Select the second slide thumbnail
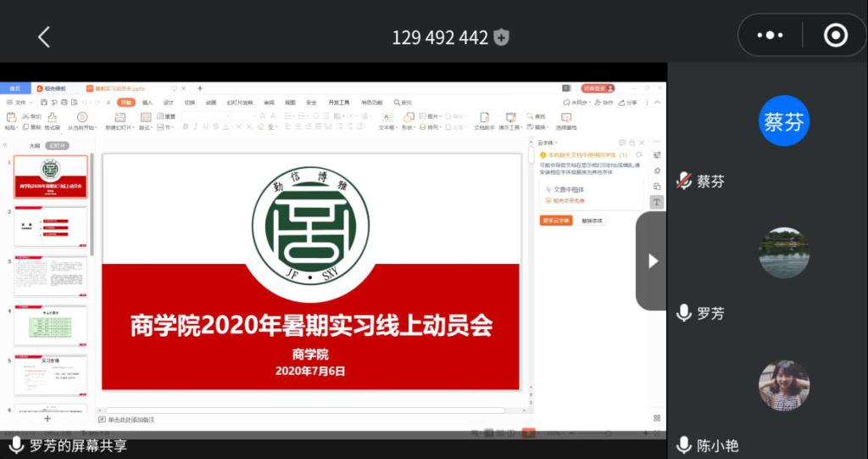This screenshot has height=459, width=868. [x=51, y=227]
